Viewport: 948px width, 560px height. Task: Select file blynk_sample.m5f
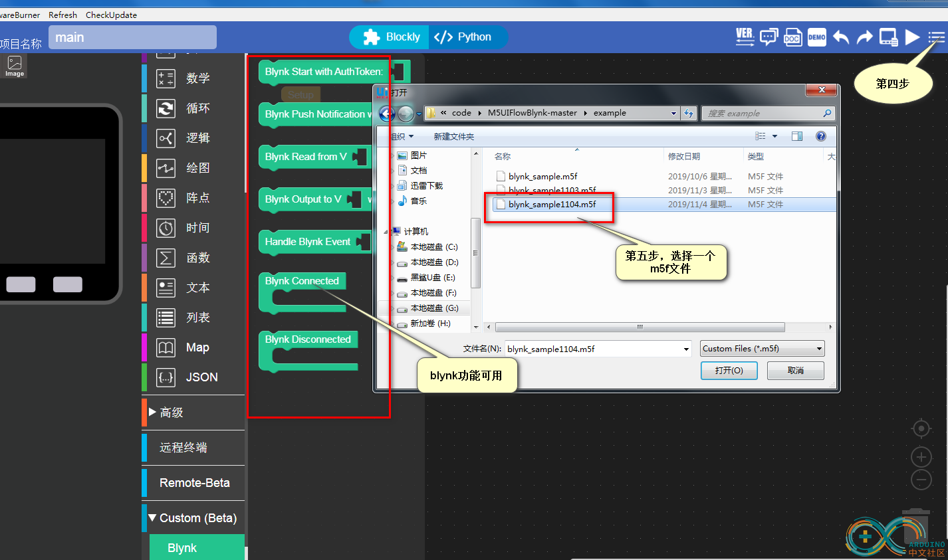[x=543, y=176]
